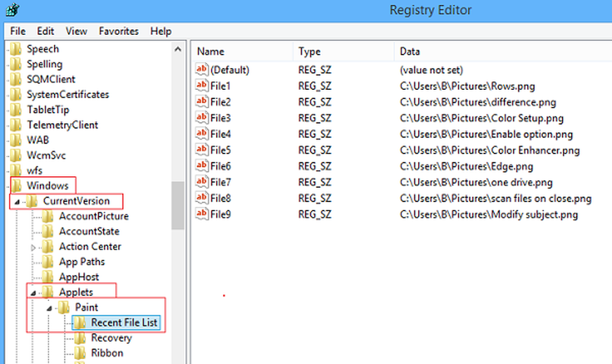Click the SQMClient folder icon
This screenshot has height=364, width=612.
click(x=16, y=80)
